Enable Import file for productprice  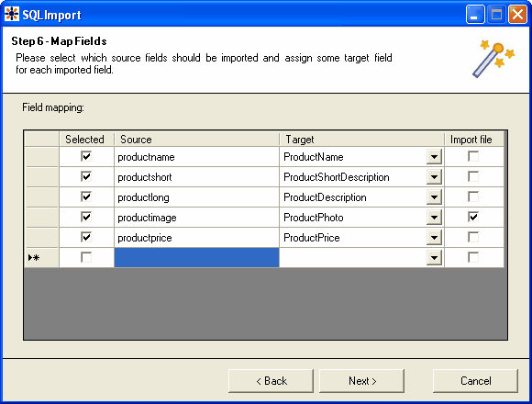473,237
